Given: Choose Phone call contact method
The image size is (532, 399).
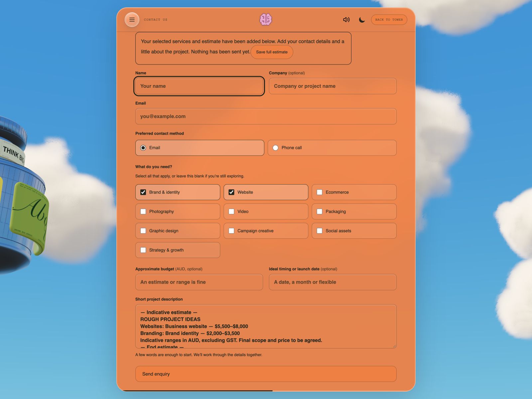Looking at the screenshot, I should 332,148.
